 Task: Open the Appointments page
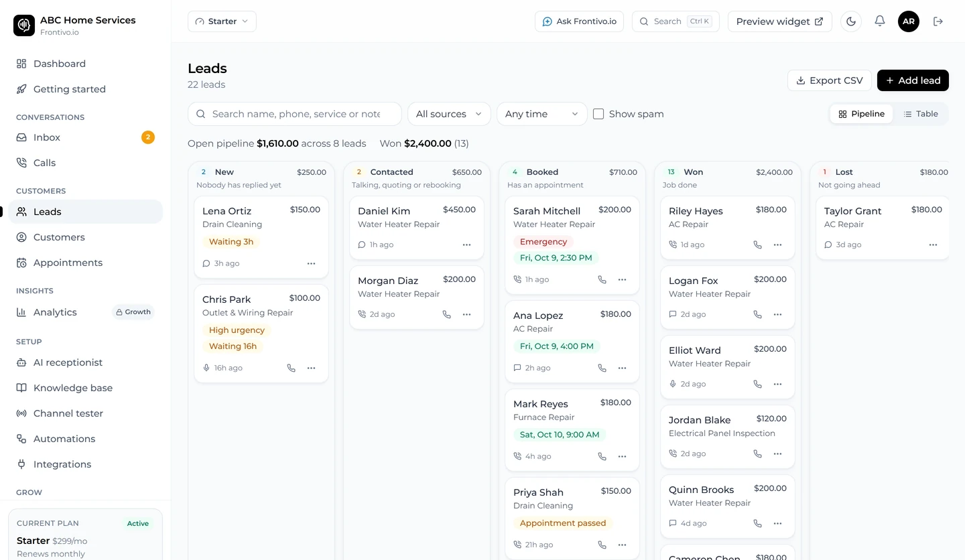[85, 263]
